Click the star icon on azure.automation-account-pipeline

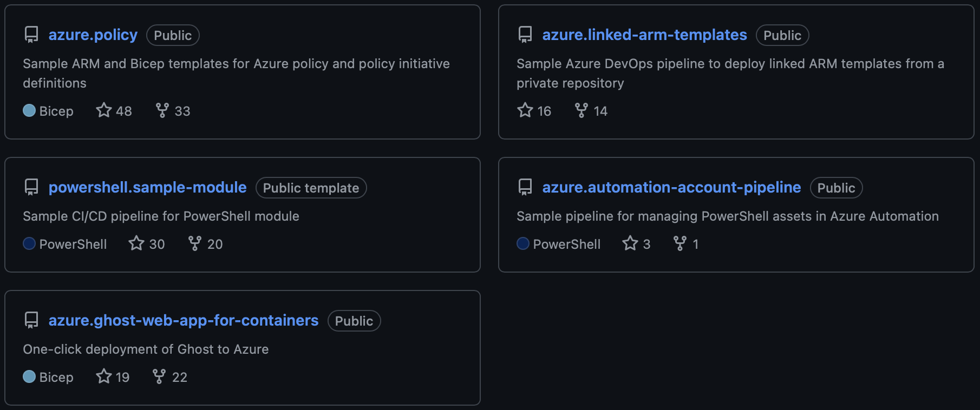coord(630,243)
